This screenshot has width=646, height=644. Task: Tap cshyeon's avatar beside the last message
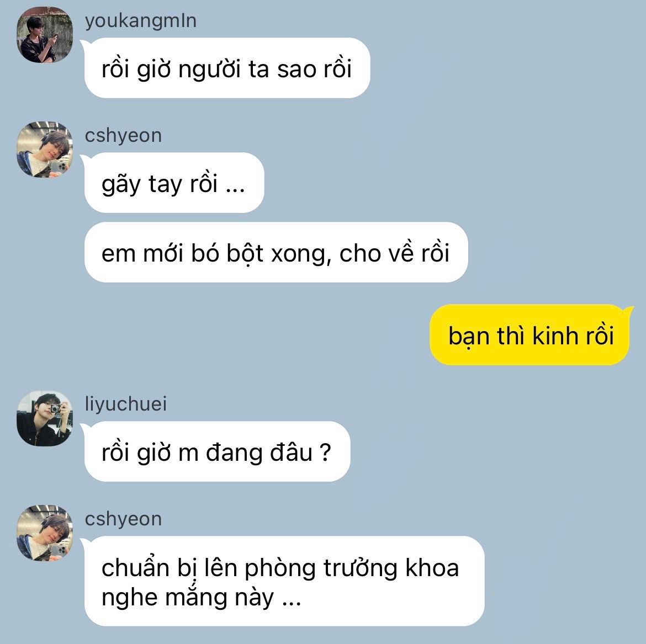pyautogui.click(x=45, y=533)
